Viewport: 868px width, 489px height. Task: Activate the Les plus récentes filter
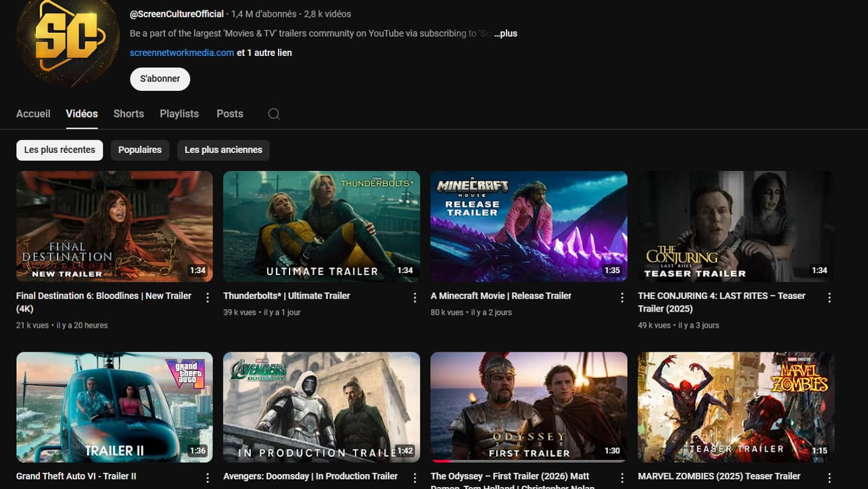(59, 150)
